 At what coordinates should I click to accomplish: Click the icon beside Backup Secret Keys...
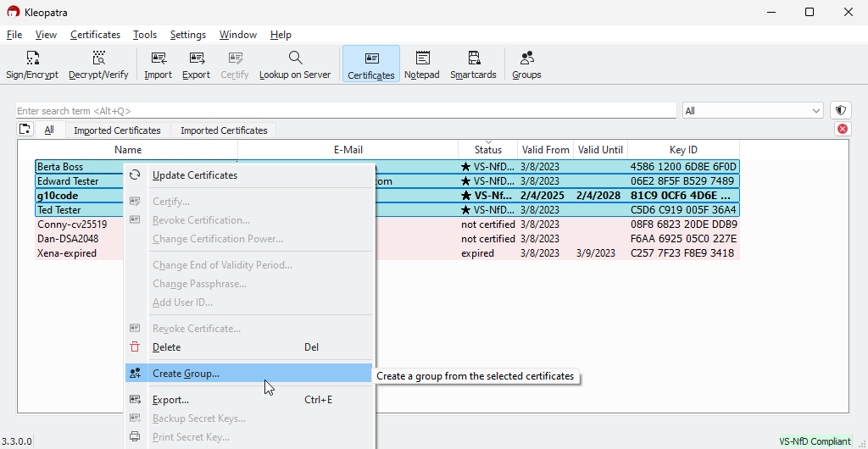pos(135,419)
